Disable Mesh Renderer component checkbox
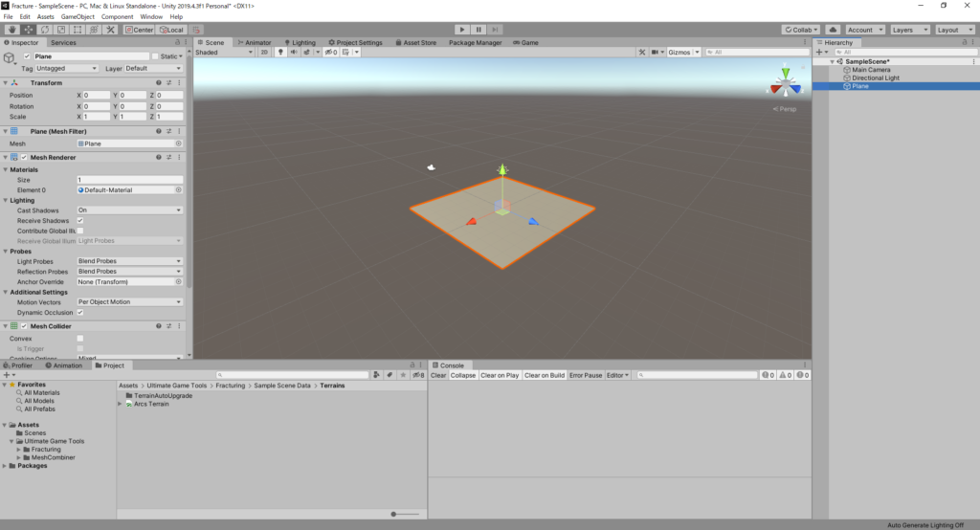This screenshot has width=980, height=530. (24, 158)
